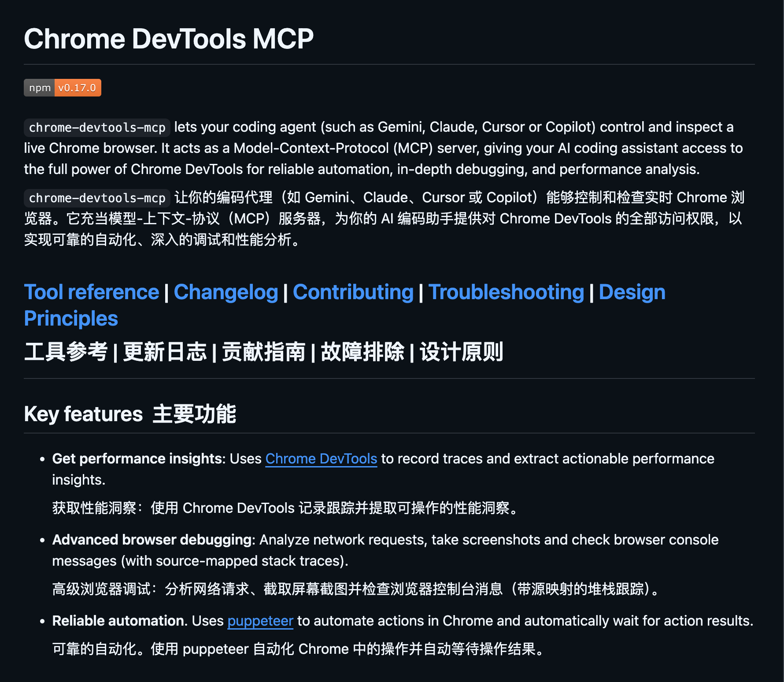This screenshot has height=682, width=784.
Task: Open the Tool reference link
Action: pyautogui.click(x=92, y=293)
